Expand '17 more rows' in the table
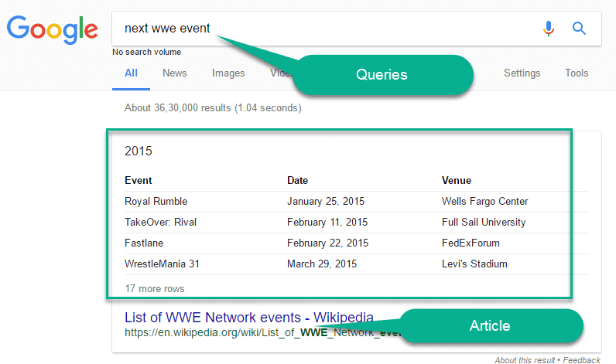Screen dimensions: 616x364 pos(155,289)
